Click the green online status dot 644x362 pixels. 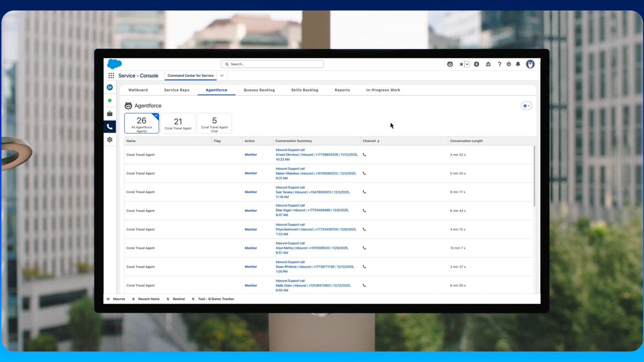(109, 100)
